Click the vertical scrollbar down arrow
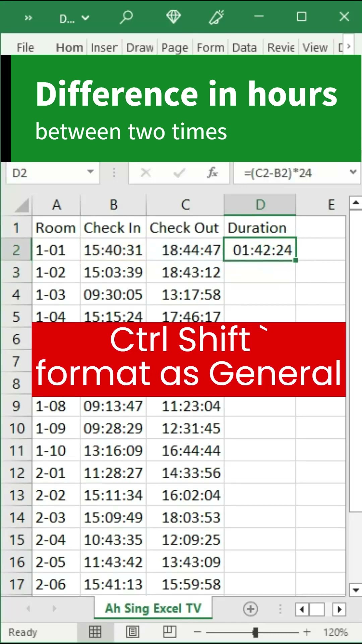 point(356,590)
